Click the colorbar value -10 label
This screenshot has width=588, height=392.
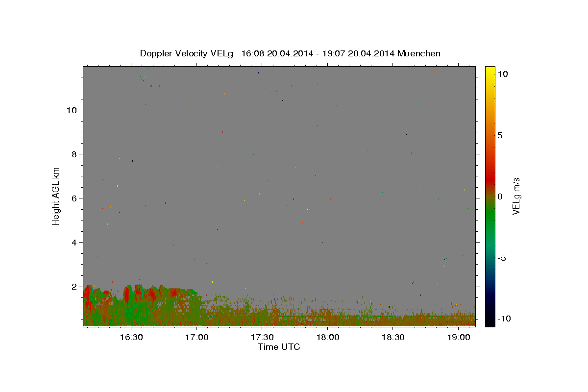pos(504,319)
